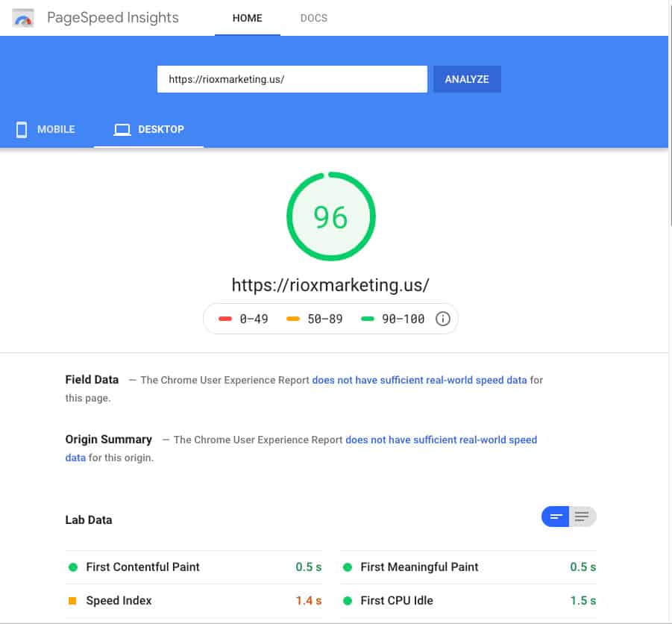This screenshot has height=624, width=672.
Task: Click the ANALYZE button
Action: pos(467,79)
